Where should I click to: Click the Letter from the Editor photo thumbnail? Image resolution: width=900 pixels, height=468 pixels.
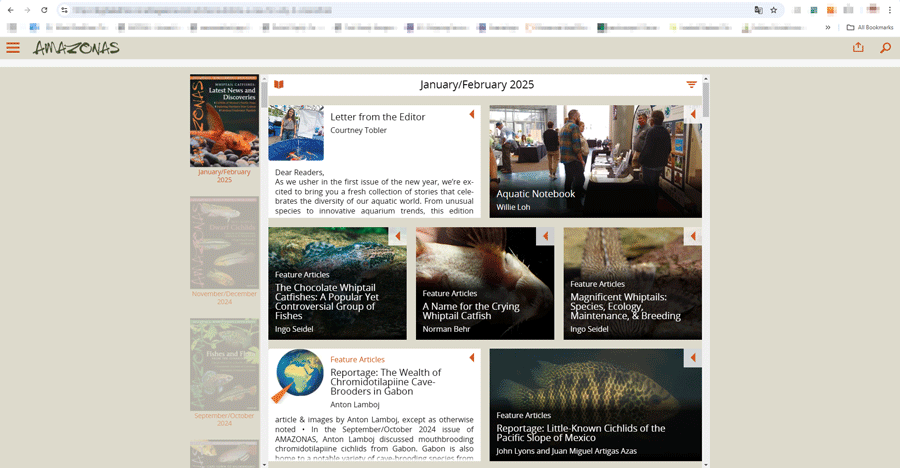[296, 133]
